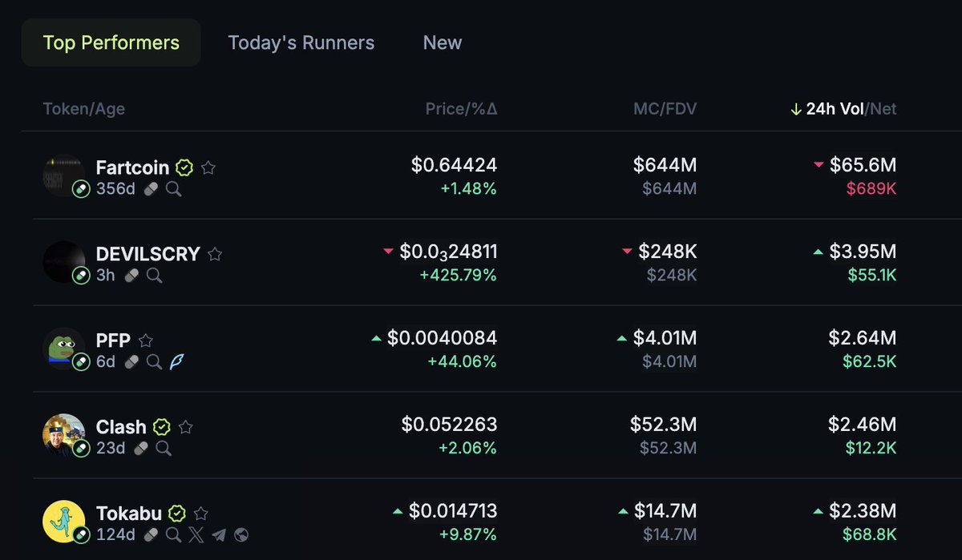Screen dimensions: 962x560
Task: Sort by MC/FDV column header
Action: 665,109
